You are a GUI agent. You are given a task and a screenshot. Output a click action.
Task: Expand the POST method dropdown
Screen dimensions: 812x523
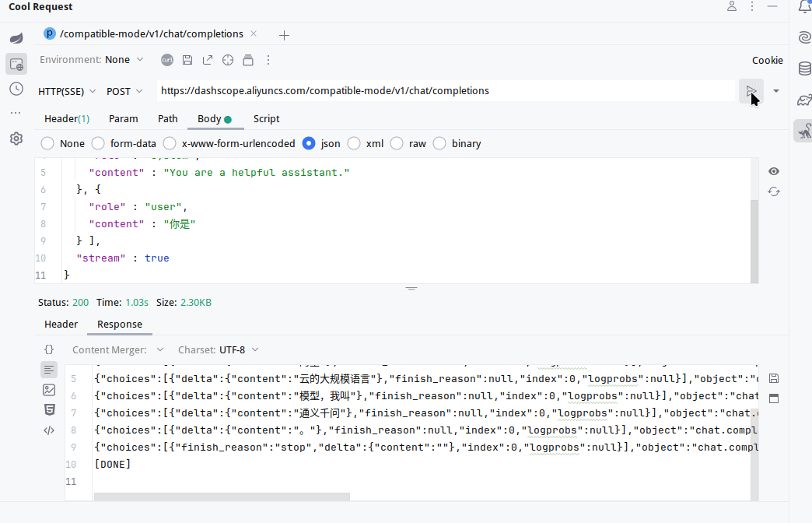click(124, 91)
